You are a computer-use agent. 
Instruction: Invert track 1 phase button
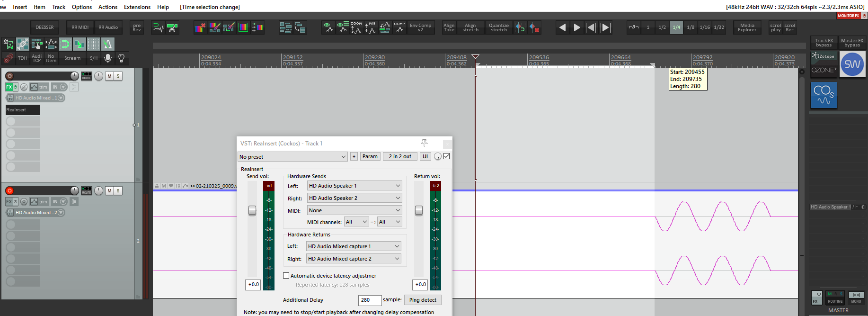(x=24, y=87)
